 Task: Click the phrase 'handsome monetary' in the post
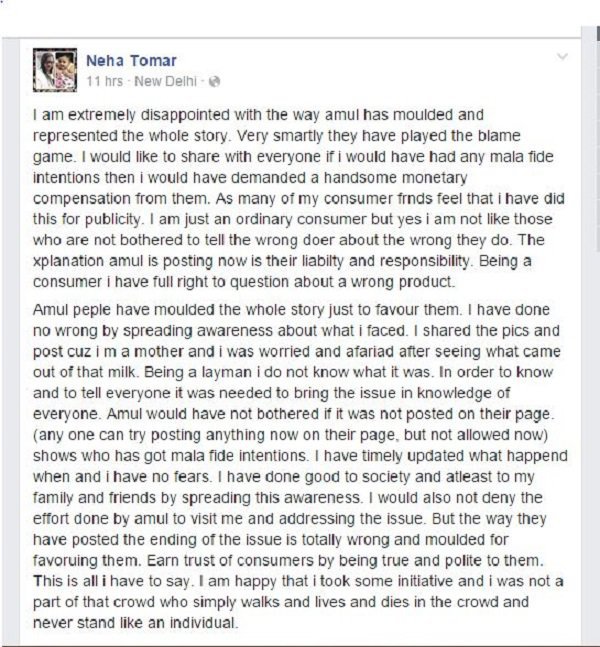pos(395,178)
